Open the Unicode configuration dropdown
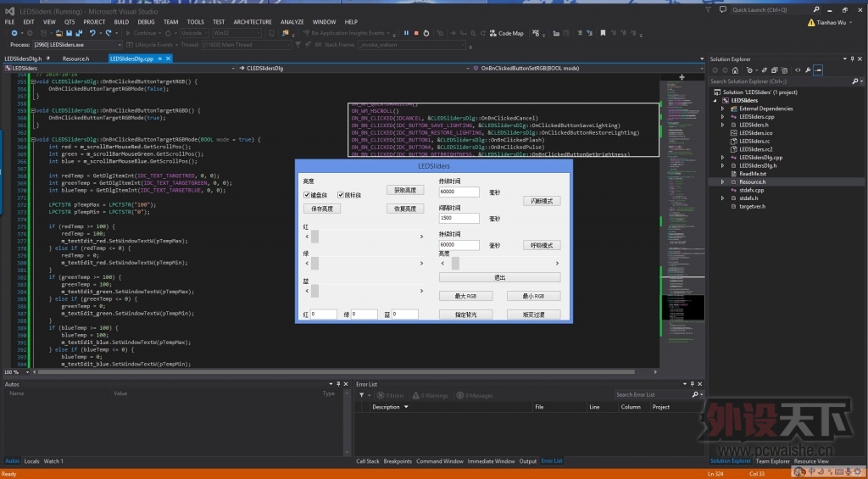The width and height of the screenshot is (868, 479). coord(194,33)
